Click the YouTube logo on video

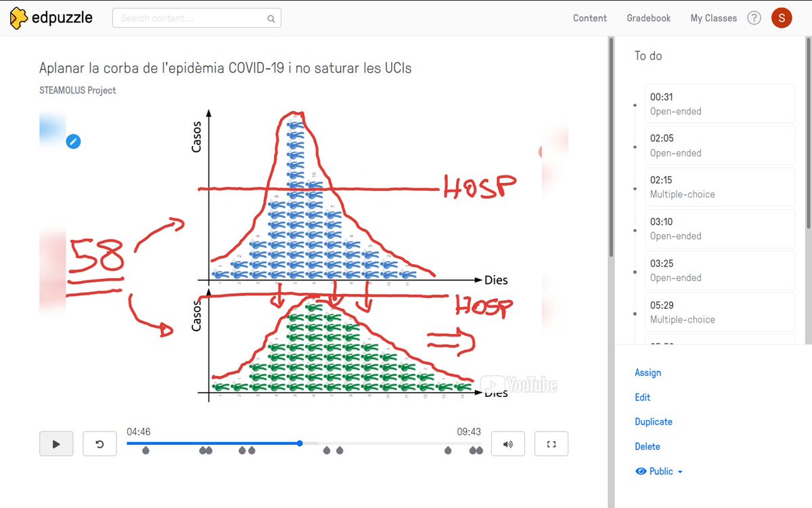[x=519, y=385]
